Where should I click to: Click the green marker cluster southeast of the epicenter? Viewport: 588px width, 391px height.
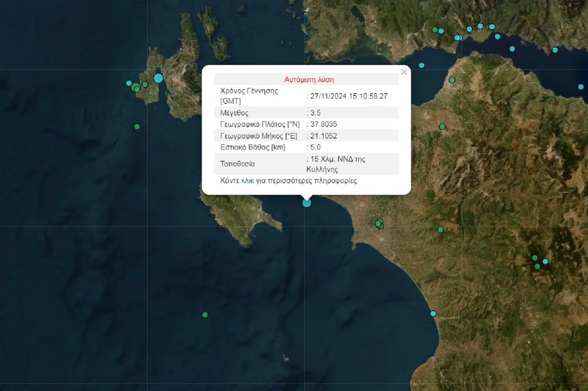379,224
